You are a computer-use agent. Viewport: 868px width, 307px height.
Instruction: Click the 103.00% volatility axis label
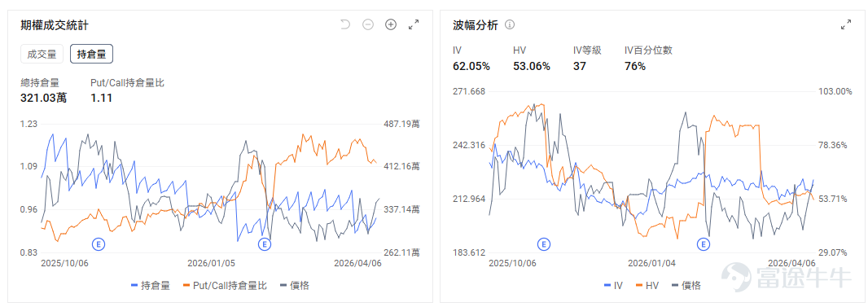pos(835,91)
